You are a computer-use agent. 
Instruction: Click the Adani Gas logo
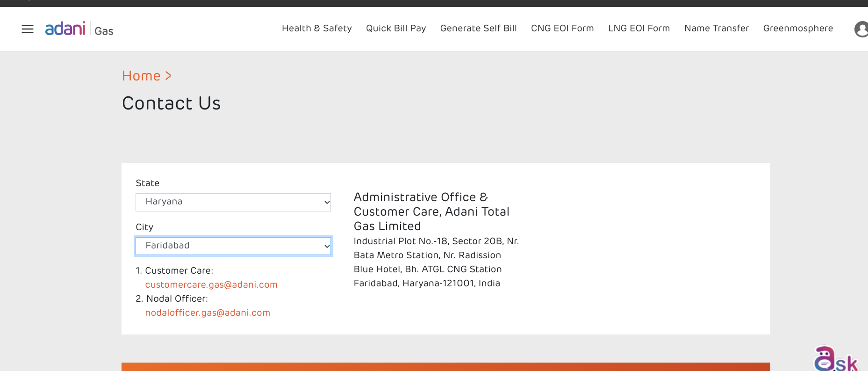coord(79,29)
